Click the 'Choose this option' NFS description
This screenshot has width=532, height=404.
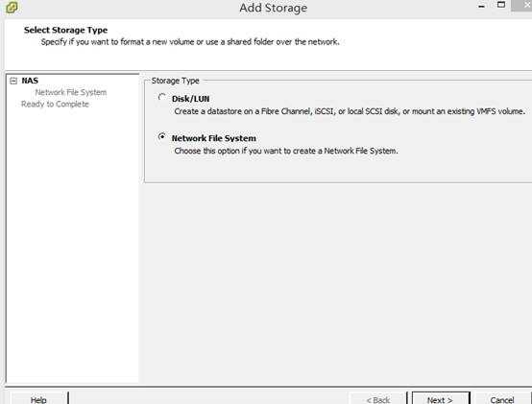click(286, 151)
